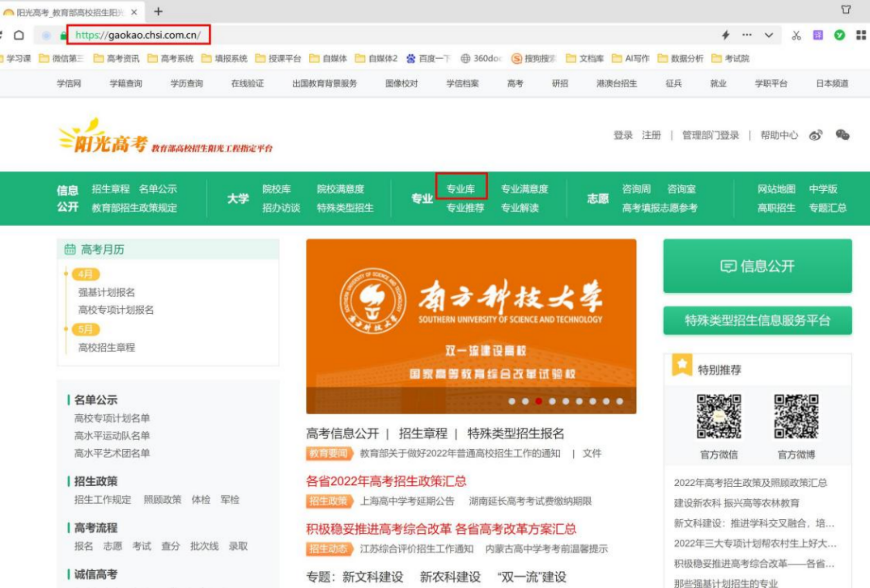870x588 pixels.
Task: Open 专业库 in green menu
Action: pyautogui.click(x=461, y=189)
